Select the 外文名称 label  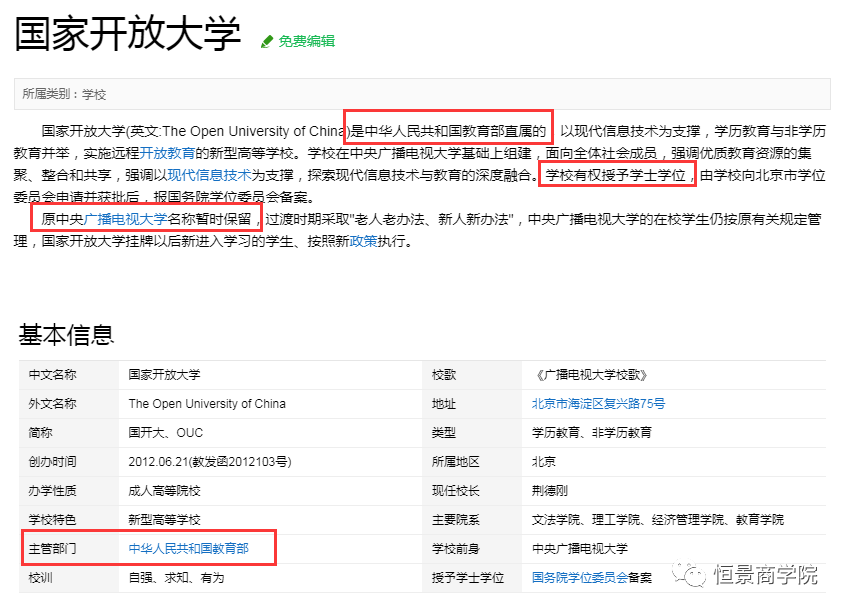[53, 404]
